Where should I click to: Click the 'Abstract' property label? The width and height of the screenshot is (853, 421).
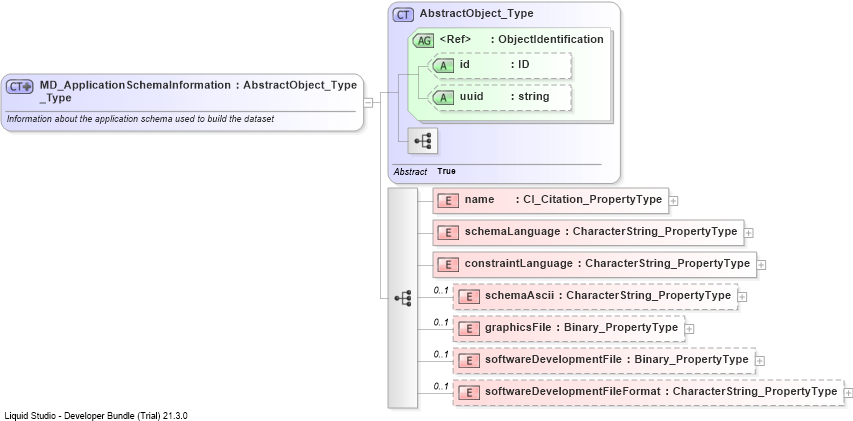tap(410, 171)
